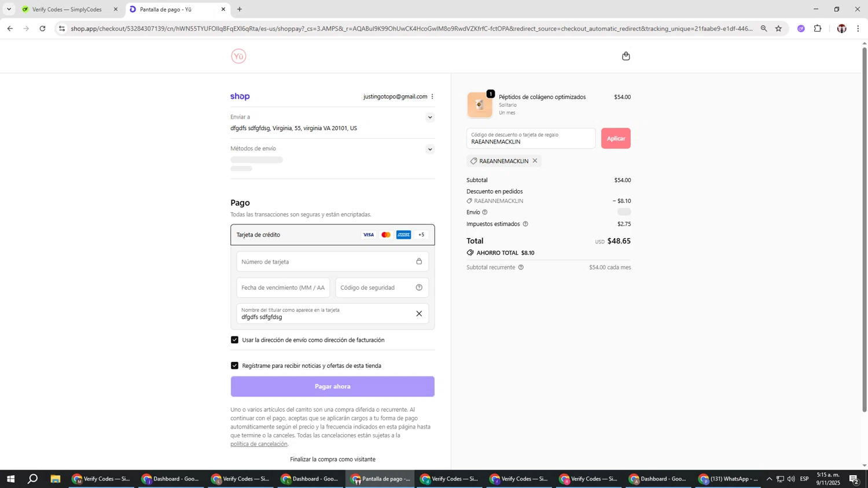Viewport: 868px width, 488px height.
Task: Open the Chrome profile avatar
Action: [x=841, y=28]
